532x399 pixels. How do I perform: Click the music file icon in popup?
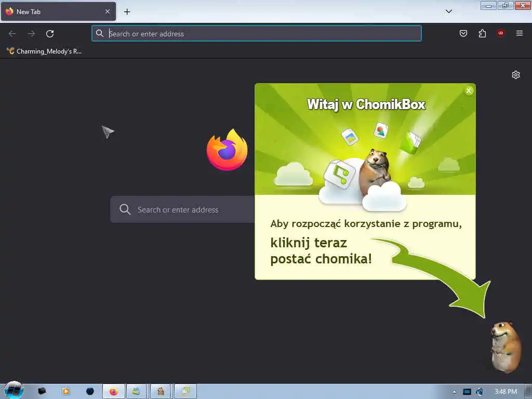339,174
